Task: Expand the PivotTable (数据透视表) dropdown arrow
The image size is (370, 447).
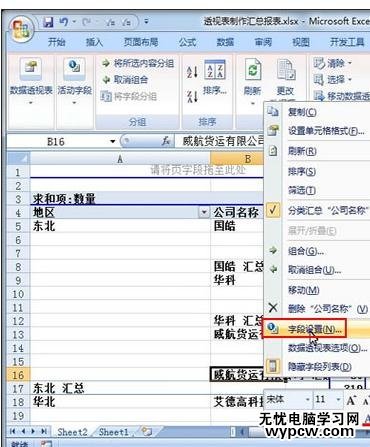Action: point(31,103)
